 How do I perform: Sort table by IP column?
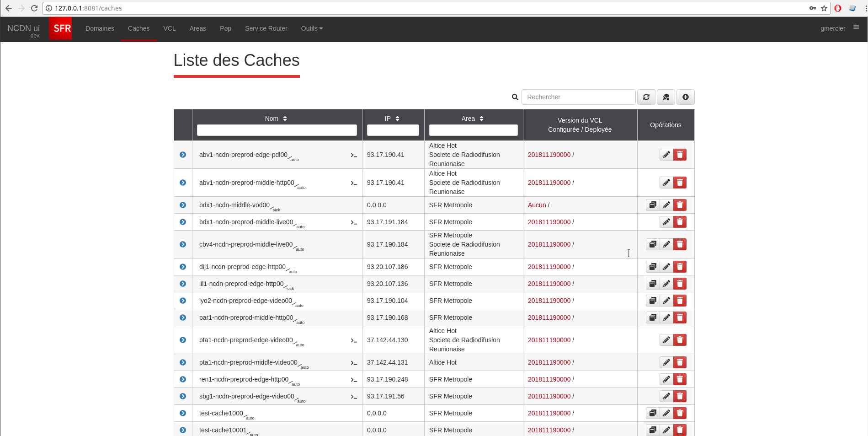coord(392,118)
